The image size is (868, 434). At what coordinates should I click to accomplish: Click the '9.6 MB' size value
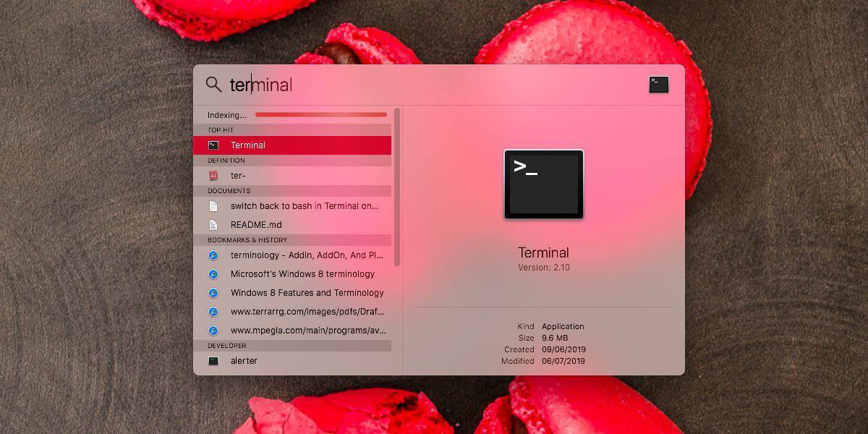555,338
